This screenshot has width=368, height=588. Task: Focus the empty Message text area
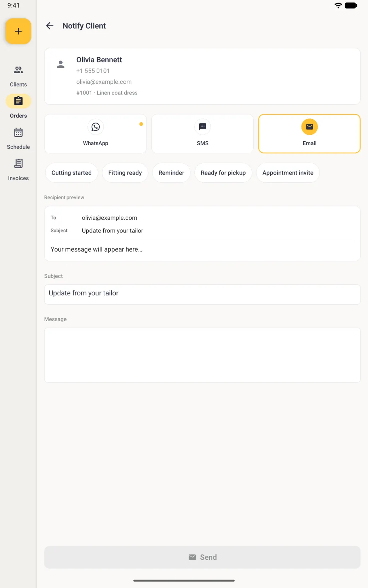click(202, 355)
